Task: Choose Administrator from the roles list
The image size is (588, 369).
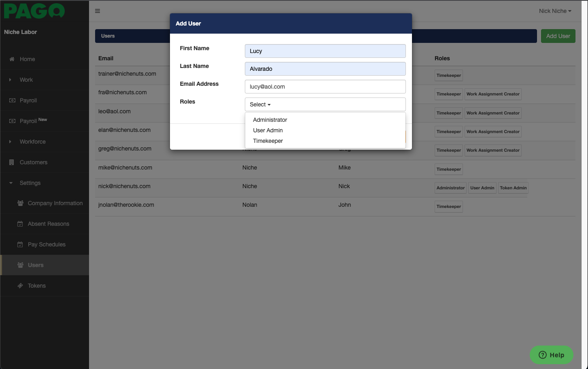Action: [x=270, y=120]
